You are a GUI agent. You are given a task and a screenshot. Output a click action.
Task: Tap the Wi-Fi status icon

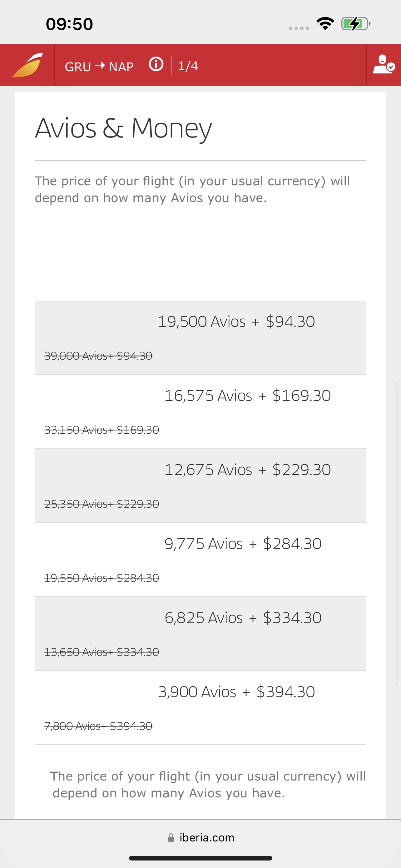325,23
